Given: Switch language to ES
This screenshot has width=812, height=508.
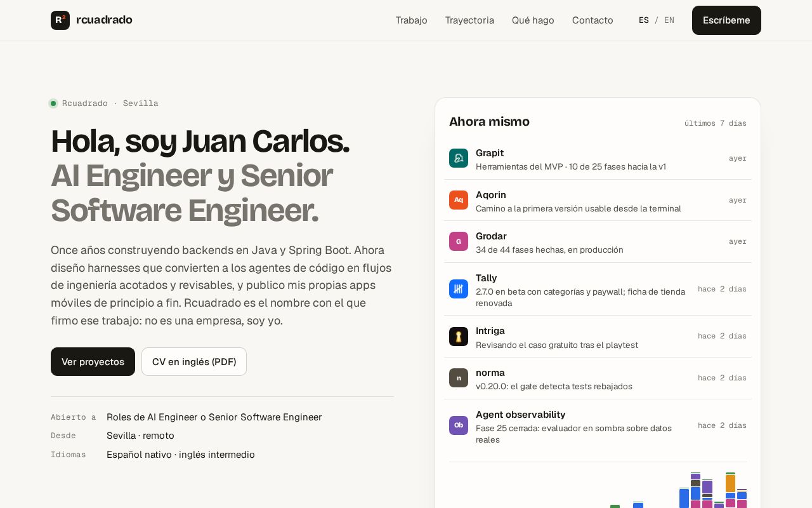Looking at the screenshot, I should point(644,20).
